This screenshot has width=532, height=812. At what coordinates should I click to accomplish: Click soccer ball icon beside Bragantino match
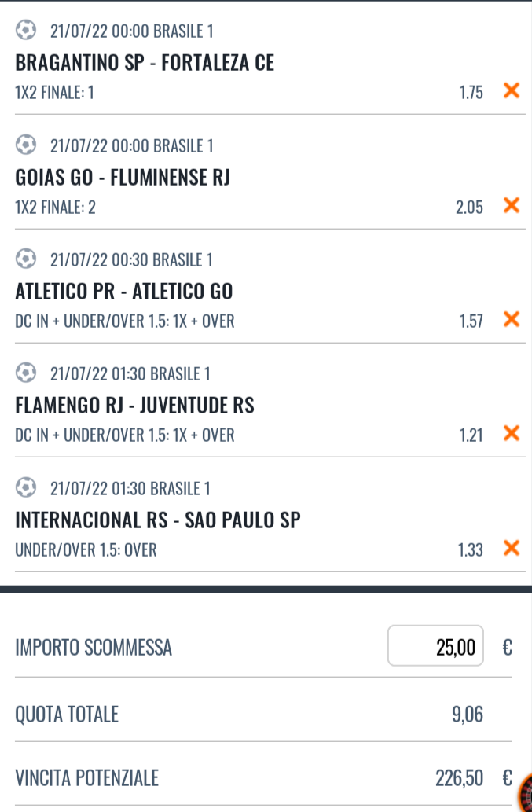click(x=26, y=30)
